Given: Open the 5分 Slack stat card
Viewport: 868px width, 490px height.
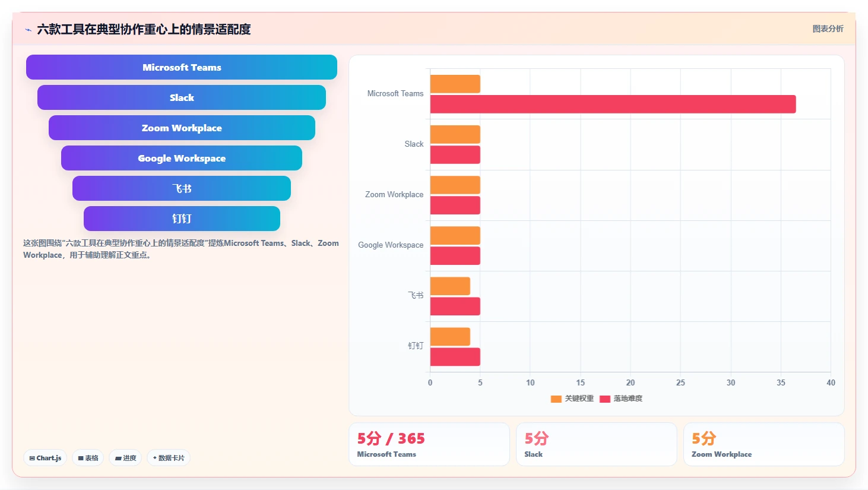Looking at the screenshot, I should [x=597, y=444].
